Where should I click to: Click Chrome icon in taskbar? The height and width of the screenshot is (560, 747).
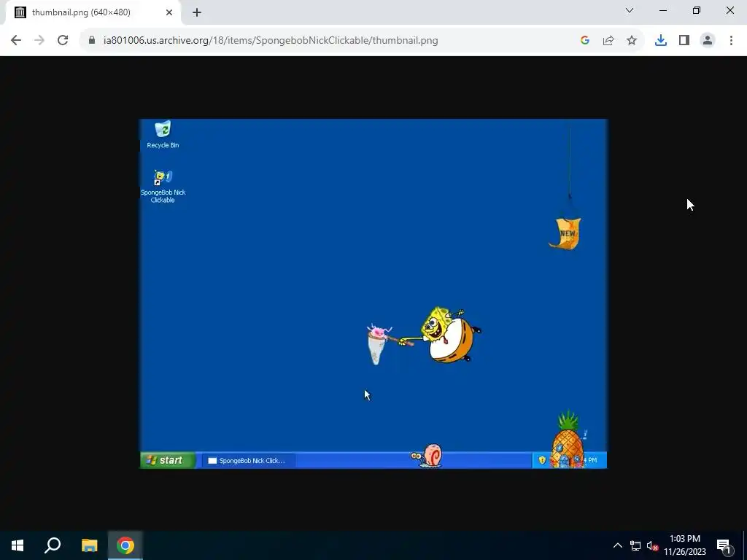125,545
